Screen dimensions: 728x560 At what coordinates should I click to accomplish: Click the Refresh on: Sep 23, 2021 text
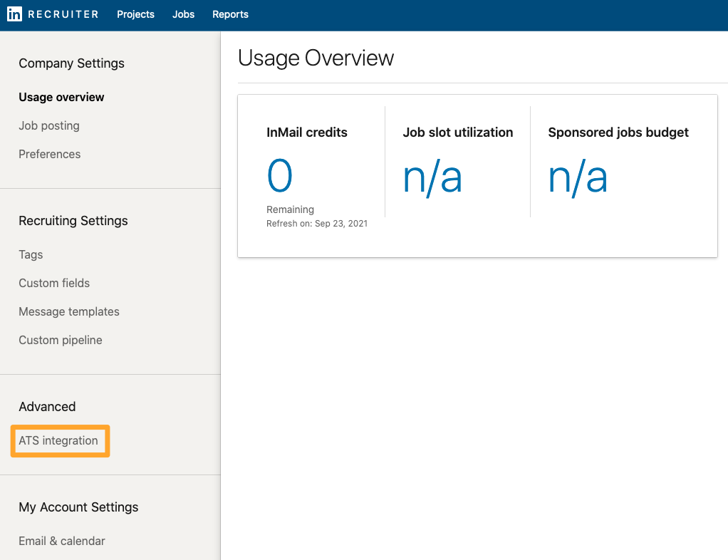317,224
